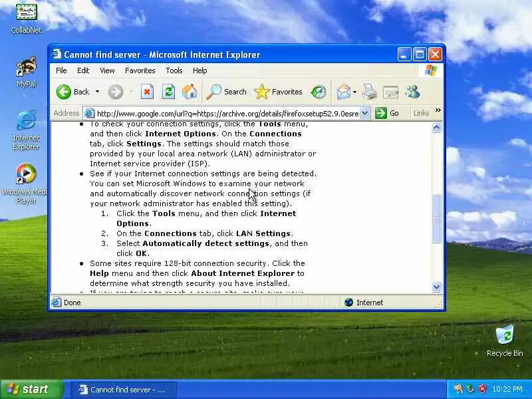Select the CollabNet desktop icon
Image resolution: width=532 pixels, height=399 pixels.
coord(26,18)
